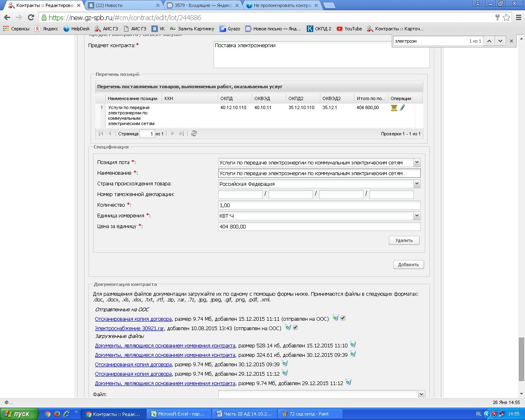The width and height of the screenshot is (525, 420).
Task: Delete Электроснабжение 30921.rar with trash icon
Action: 288,327
